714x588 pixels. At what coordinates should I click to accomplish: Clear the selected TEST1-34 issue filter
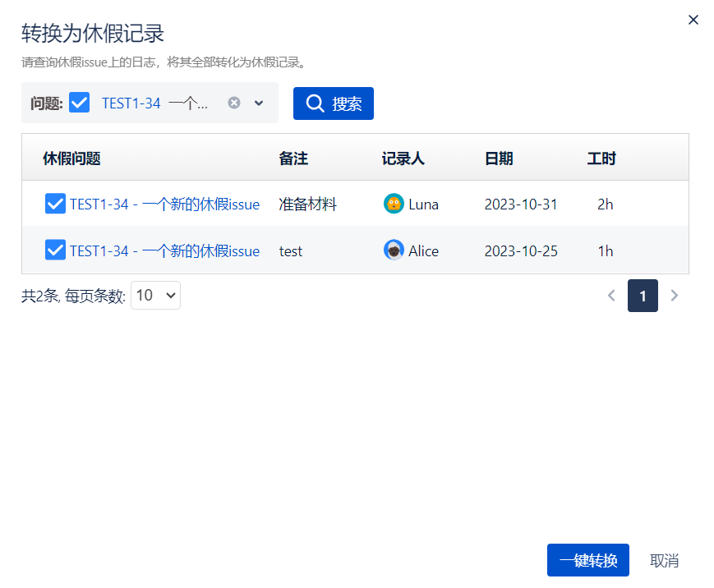pyautogui.click(x=234, y=103)
